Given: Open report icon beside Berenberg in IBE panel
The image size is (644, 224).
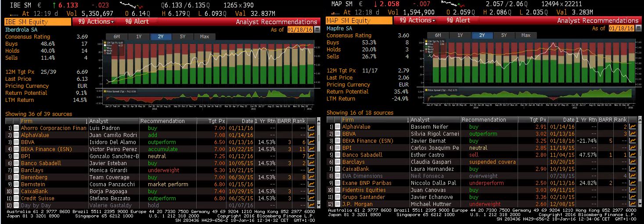Looking at the screenshot, I should tap(17, 177).
